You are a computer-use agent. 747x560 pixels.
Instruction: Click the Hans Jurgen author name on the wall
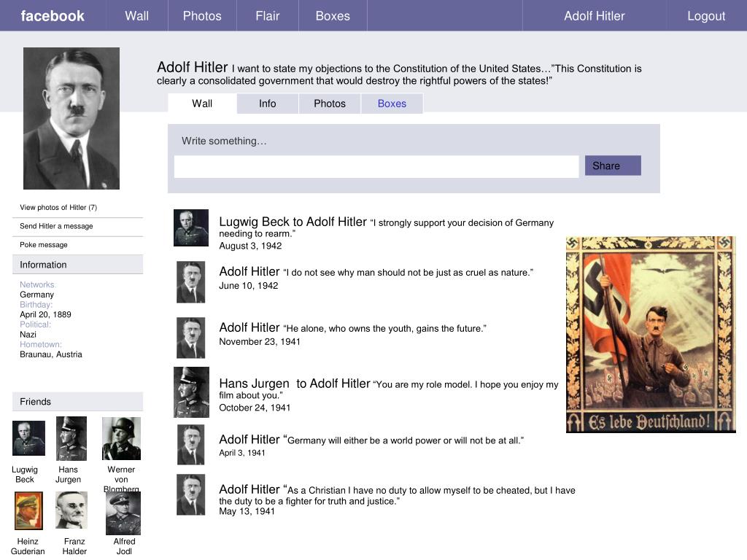(254, 384)
